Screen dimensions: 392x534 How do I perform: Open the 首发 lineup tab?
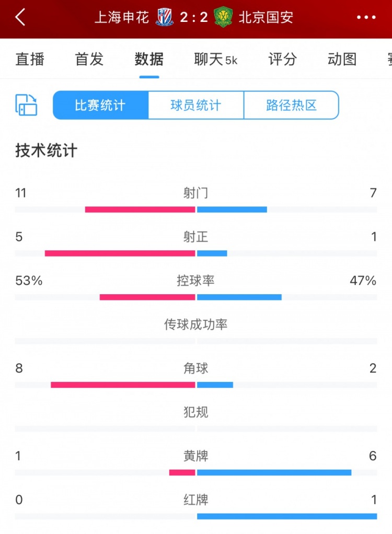pyautogui.click(x=89, y=60)
